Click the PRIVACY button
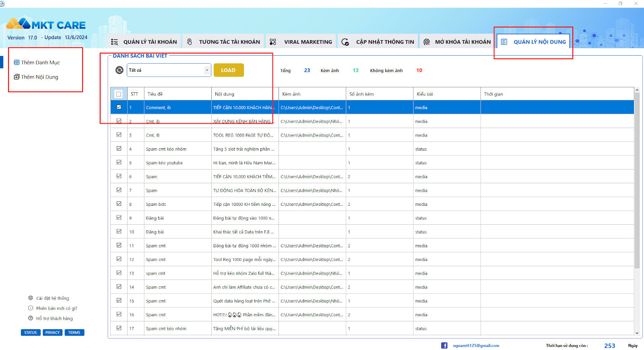 tap(52, 333)
